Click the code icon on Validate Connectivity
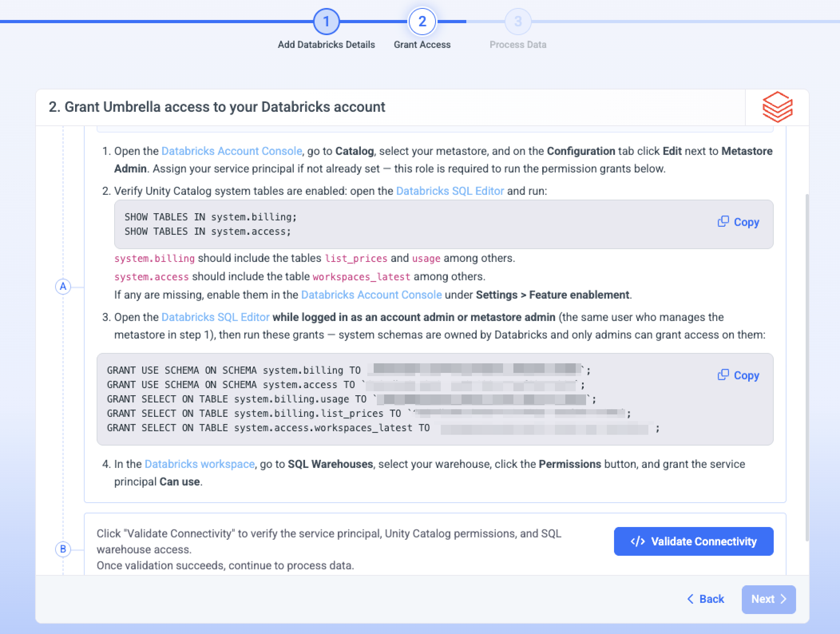This screenshot has width=840, height=634. click(638, 541)
